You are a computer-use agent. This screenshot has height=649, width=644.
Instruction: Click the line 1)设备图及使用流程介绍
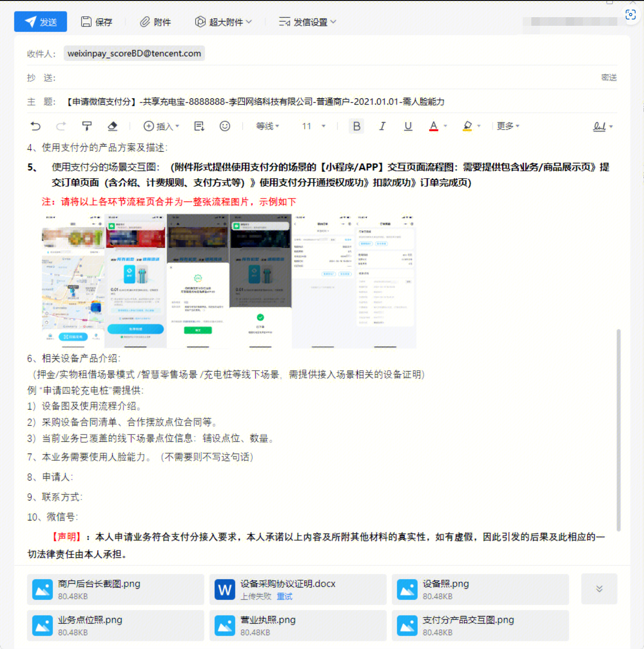click(84, 406)
